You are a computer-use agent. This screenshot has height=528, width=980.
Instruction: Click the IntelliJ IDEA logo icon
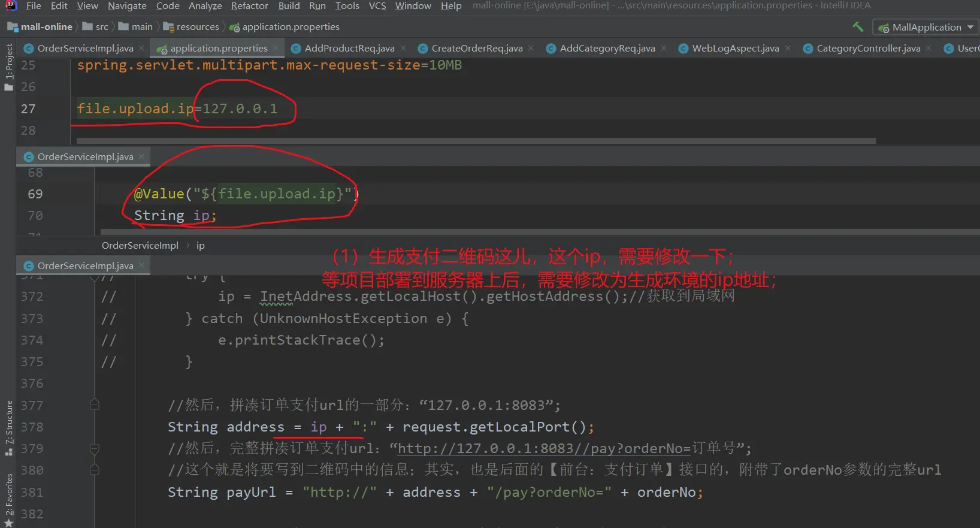click(11, 6)
